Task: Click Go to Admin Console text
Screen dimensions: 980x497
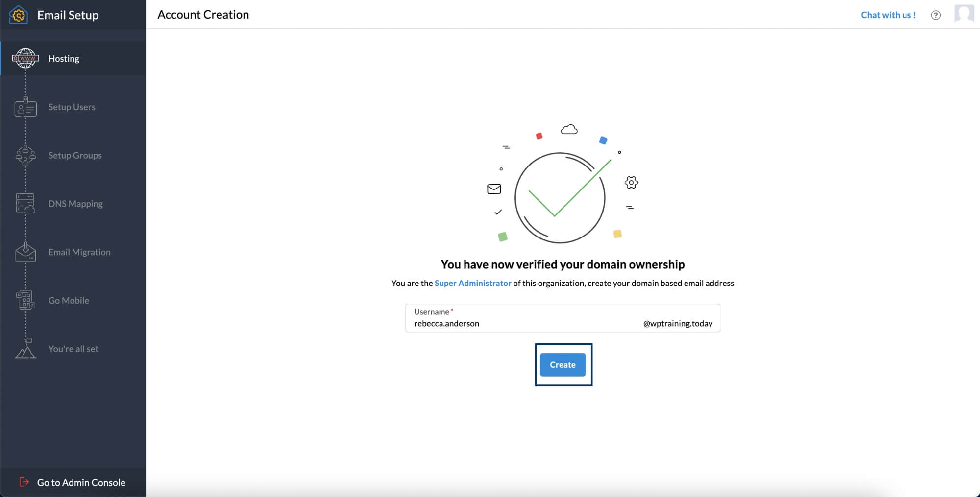Action: pyautogui.click(x=81, y=482)
